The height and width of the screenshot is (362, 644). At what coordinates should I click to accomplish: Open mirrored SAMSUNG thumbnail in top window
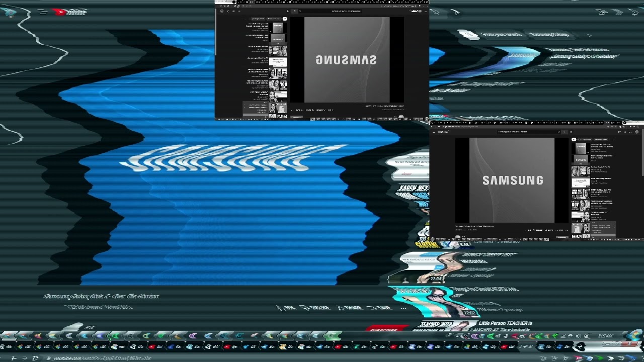(x=278, y=39)
